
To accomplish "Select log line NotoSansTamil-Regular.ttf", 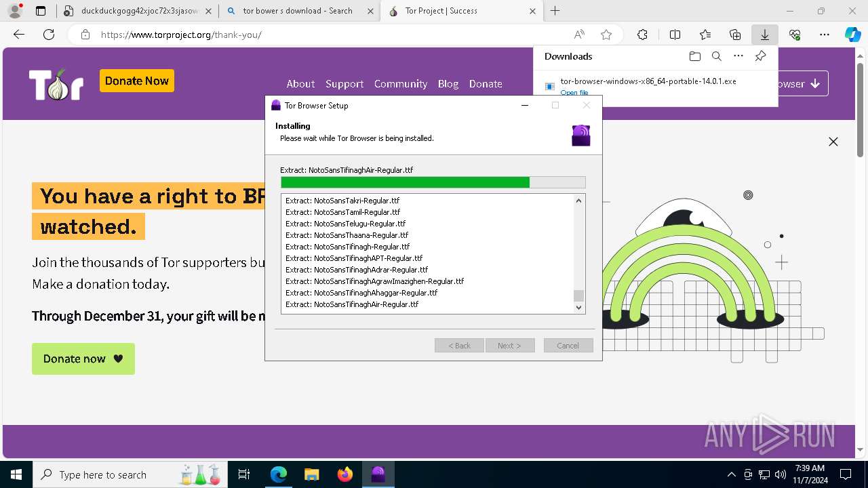I will 342,212.
